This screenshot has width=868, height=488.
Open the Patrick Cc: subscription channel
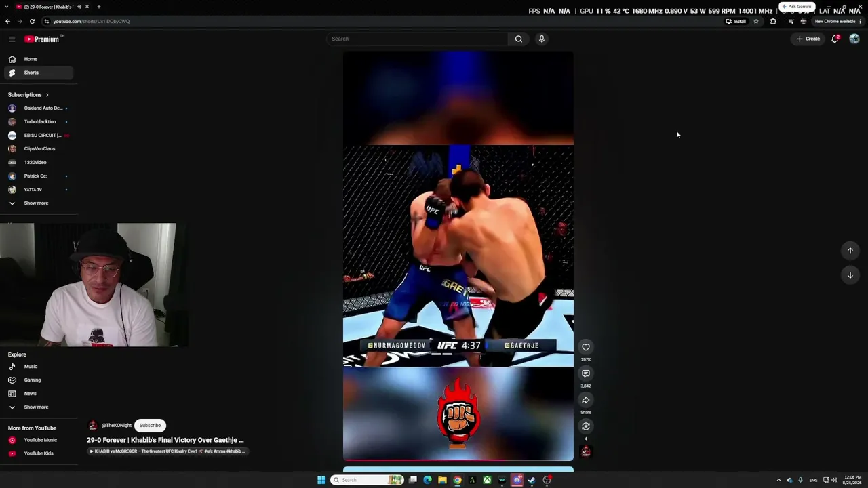[38, 176]
